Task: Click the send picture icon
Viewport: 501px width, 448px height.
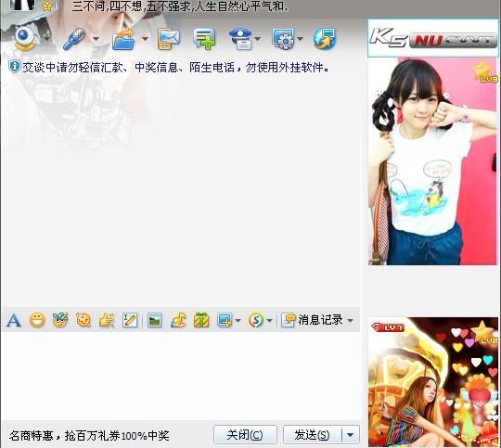Action: coord(154,320)
